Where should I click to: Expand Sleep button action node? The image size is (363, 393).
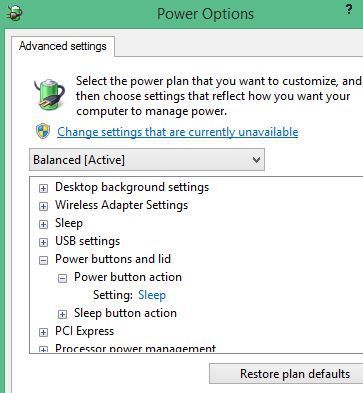[x=62, y=314]
